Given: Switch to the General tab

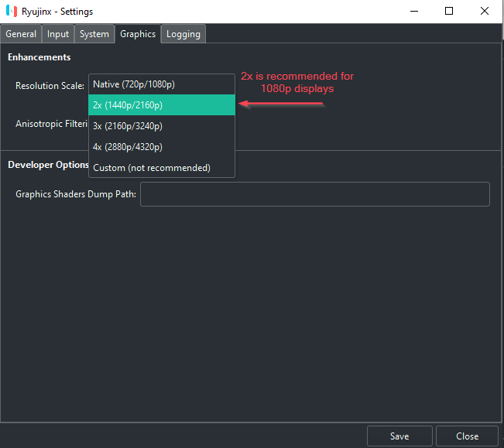Looking at the screenshot, I should pyautogui.click(x=21, y=34).
